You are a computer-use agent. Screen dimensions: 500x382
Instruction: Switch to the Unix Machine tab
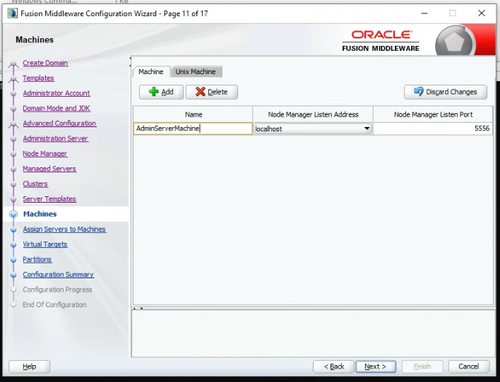196,72
